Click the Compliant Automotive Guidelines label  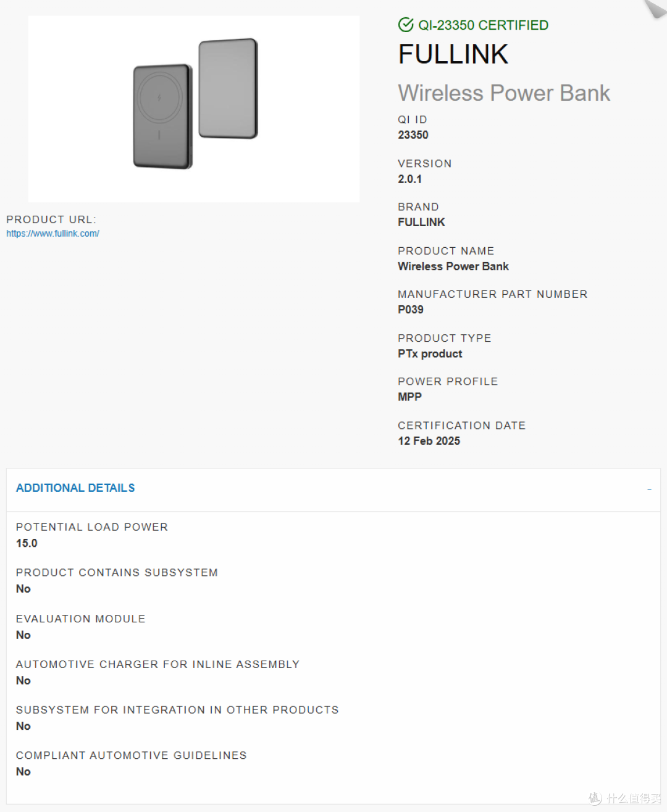pos(132,755)
